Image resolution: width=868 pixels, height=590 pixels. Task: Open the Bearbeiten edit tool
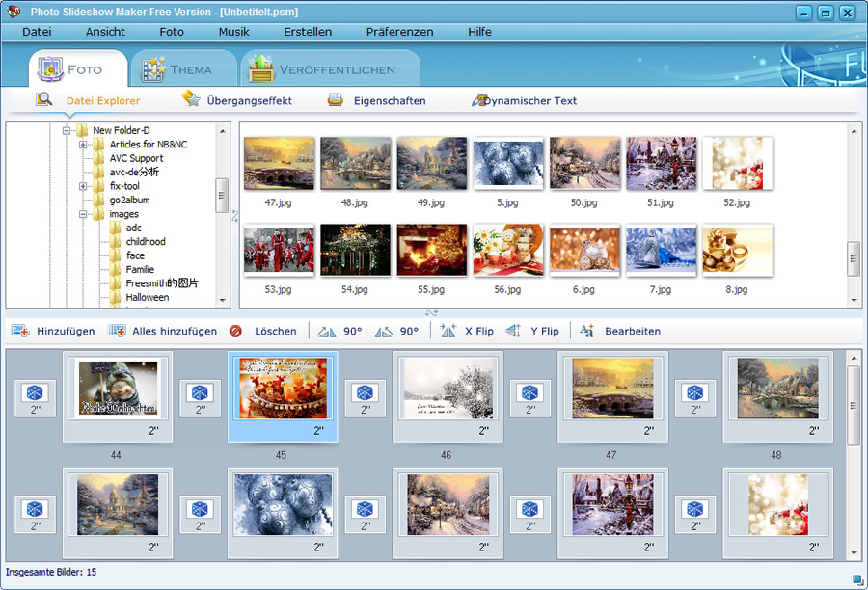pos(587,331)
